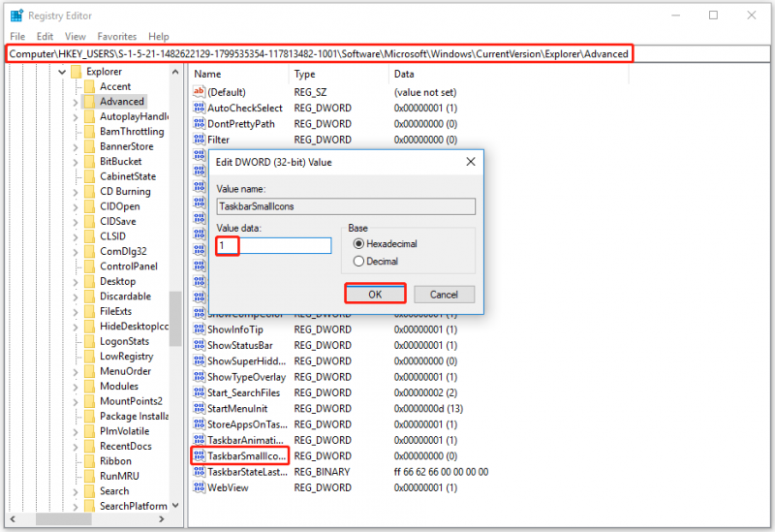The height and width of the screenshot is (532, 775).
Task: Click the CabinetState folder icon
Action: (89, 176)
